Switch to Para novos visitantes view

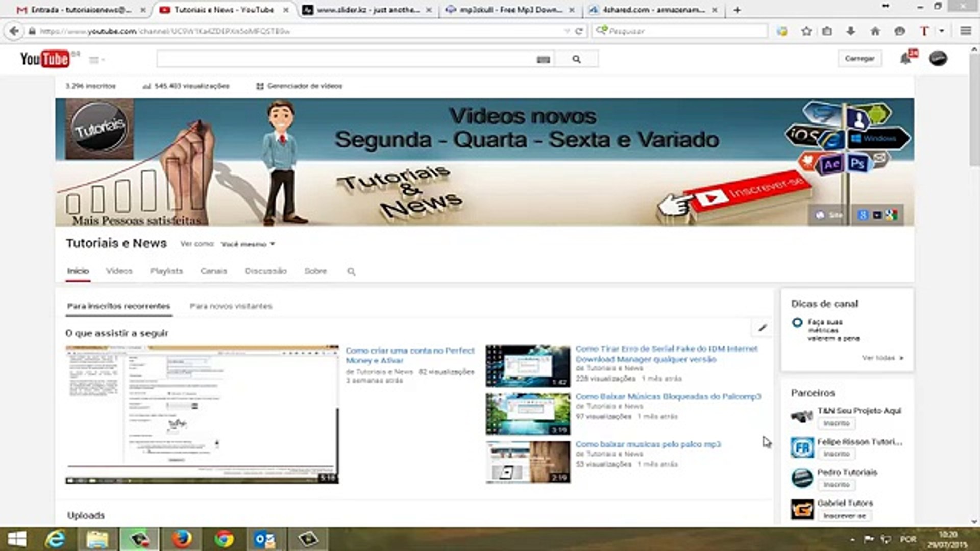coord(231,306)
